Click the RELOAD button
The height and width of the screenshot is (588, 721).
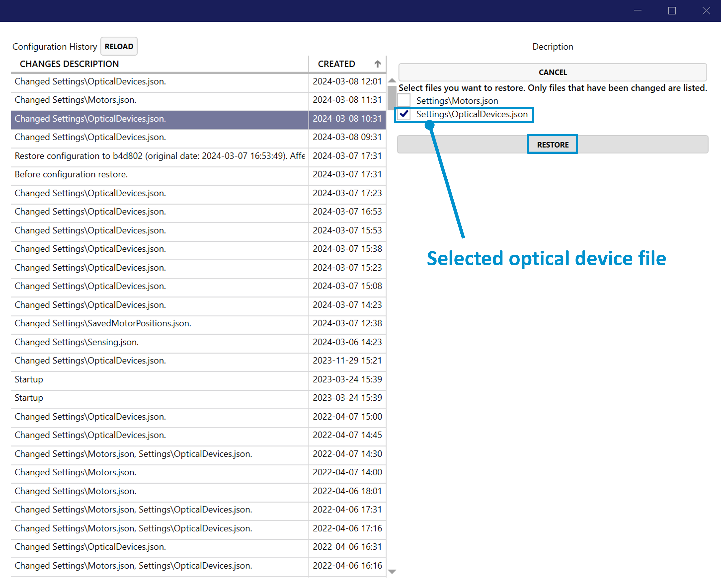119,46
